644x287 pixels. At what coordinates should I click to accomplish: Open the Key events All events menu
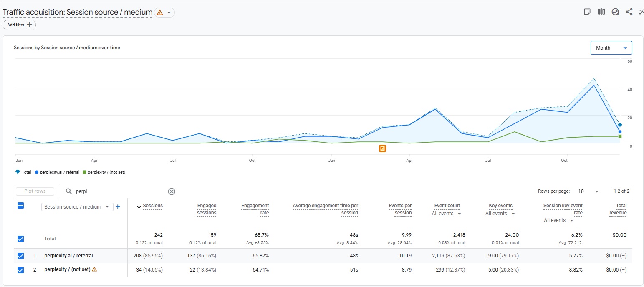click(x=499, y=214)
